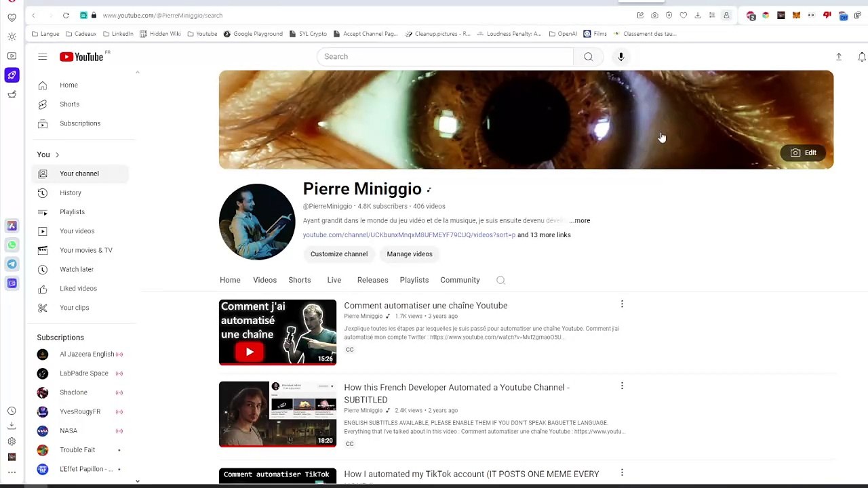Show the 13 more links
The width and height of the screenshot is (868, 488).
pyautogui.click(x=544, y=235)
